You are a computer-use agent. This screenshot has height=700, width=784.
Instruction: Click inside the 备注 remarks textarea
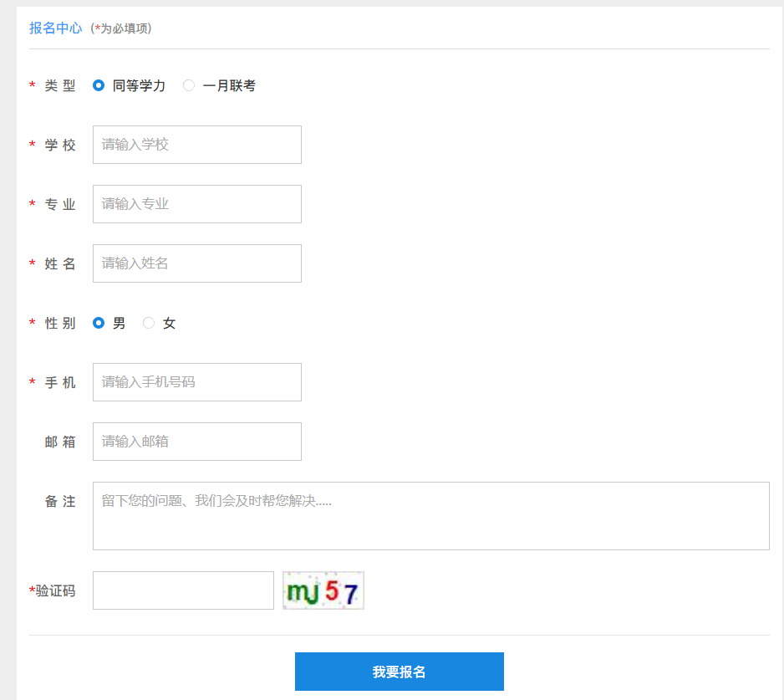430,516
